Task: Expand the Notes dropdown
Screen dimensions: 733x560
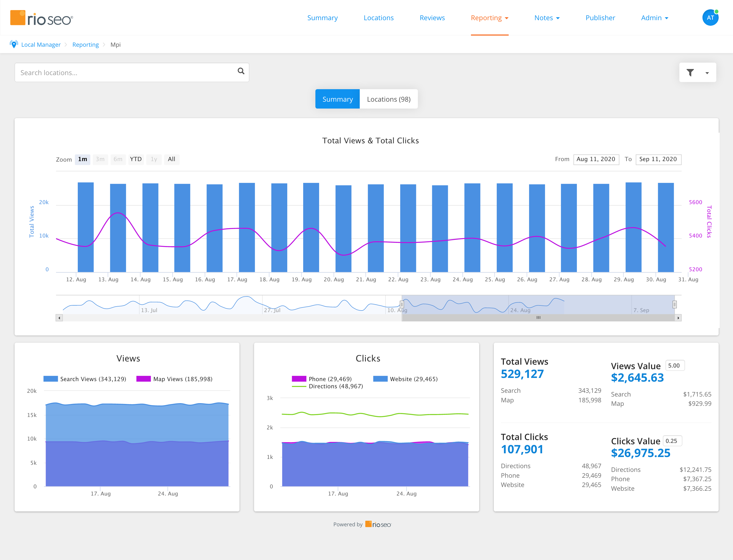Action: 547,18
